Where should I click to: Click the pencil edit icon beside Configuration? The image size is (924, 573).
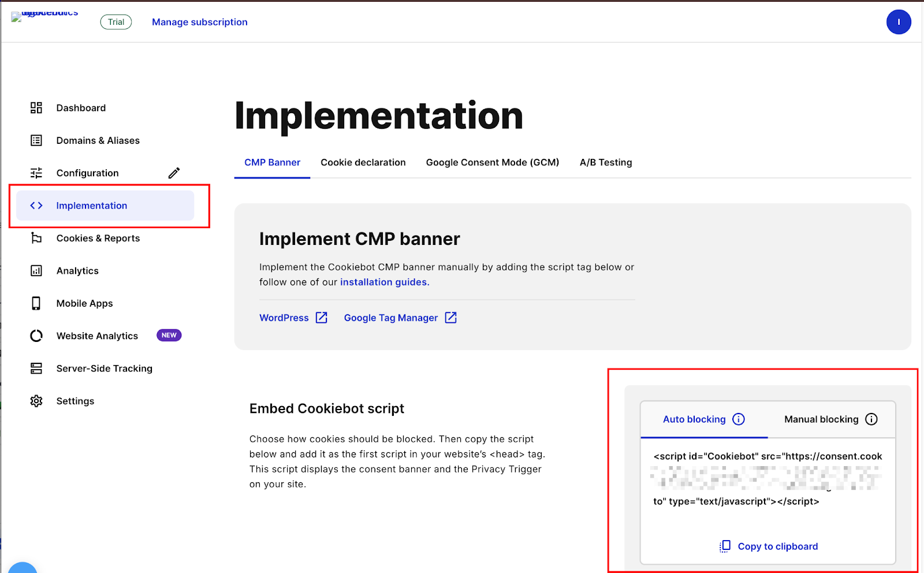click(174, 173)
